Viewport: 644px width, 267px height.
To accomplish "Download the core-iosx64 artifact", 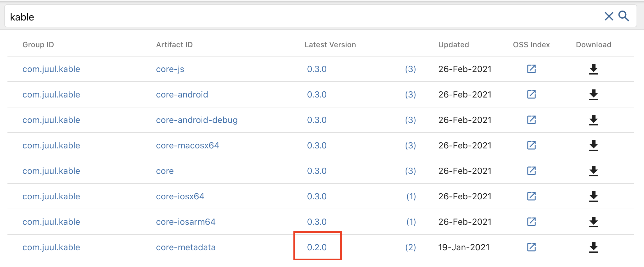I will click(594, 196).
